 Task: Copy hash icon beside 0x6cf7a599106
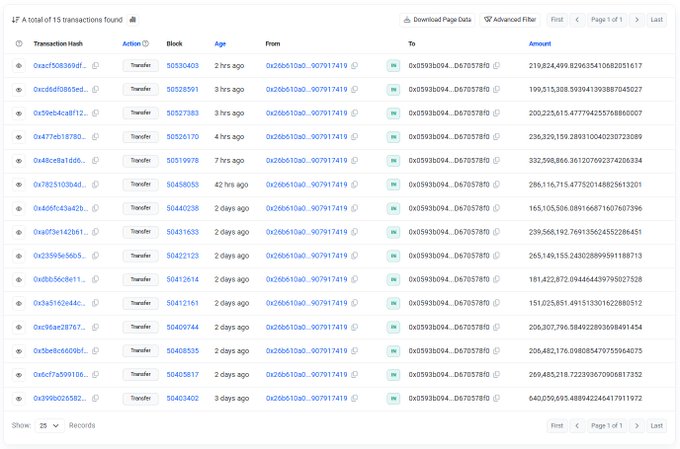[x=95, y=374]
